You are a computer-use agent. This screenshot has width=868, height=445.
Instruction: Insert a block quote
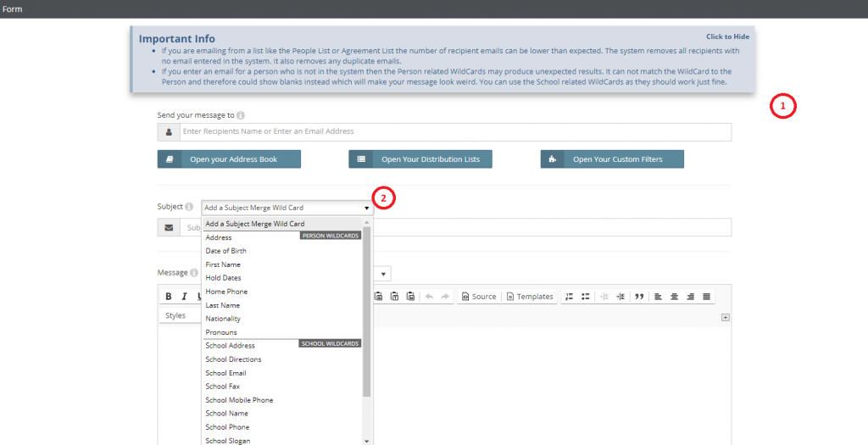[638, 297]
